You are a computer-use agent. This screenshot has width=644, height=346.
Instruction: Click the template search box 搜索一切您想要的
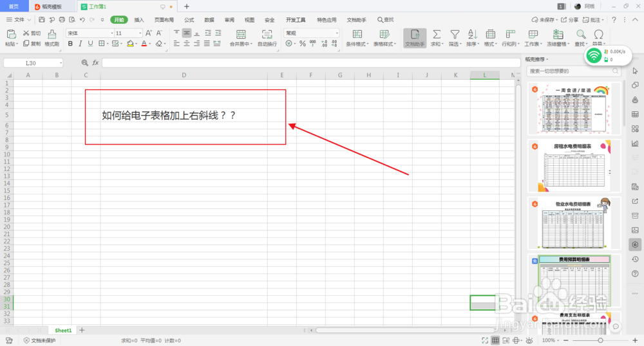(x=573, y=71)
